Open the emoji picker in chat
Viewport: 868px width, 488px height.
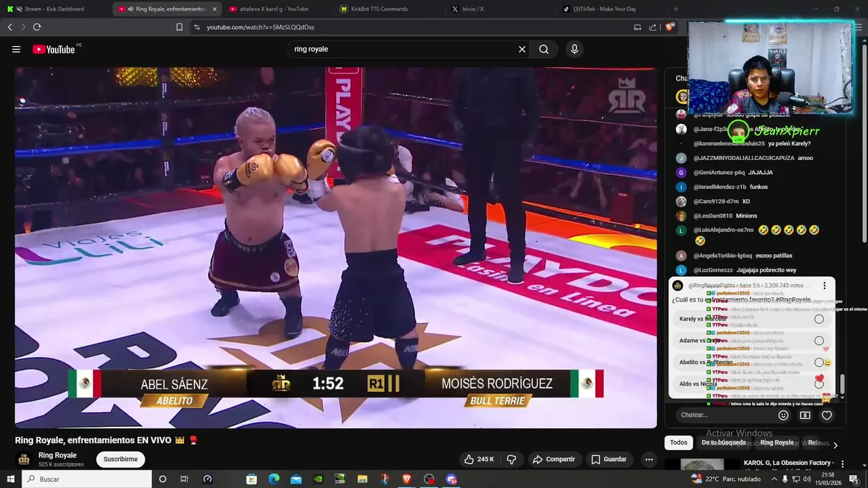(x=783, y=415)
